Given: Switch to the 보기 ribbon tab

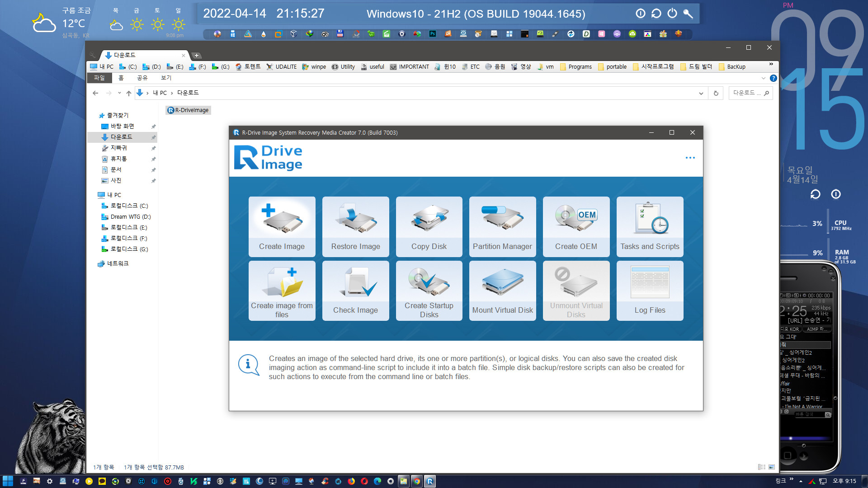Looking at the screenshot, I should pyautogui.click(x=166, y=78).
